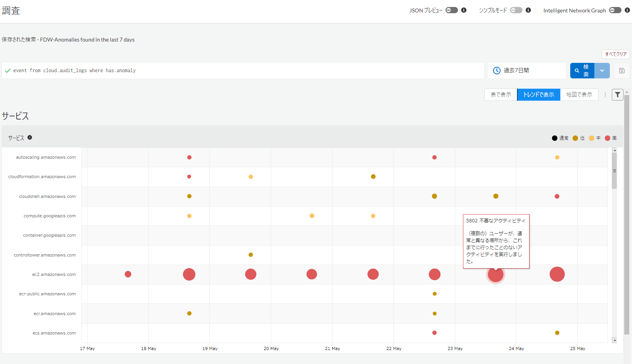The height and width of the screenshot is (364, 632).
Task: Click ecr-public.amazonaws.com service label
Action: [47, 294]
